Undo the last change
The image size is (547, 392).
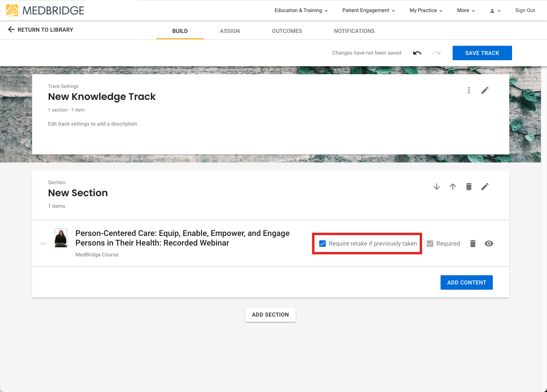(417, 53)
